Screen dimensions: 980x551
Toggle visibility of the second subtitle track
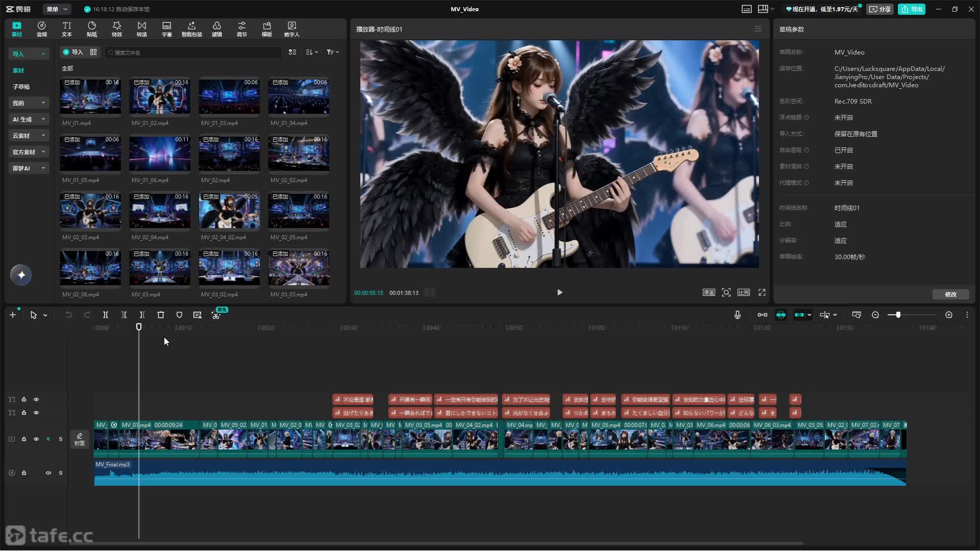[36, 413]
